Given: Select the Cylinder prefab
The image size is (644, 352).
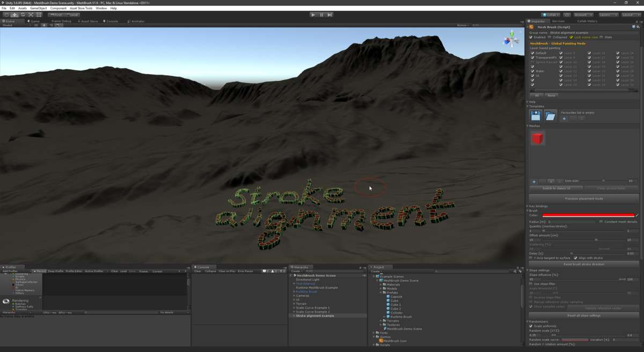Looking at the screenshot, I should click(x=396, y=313).
